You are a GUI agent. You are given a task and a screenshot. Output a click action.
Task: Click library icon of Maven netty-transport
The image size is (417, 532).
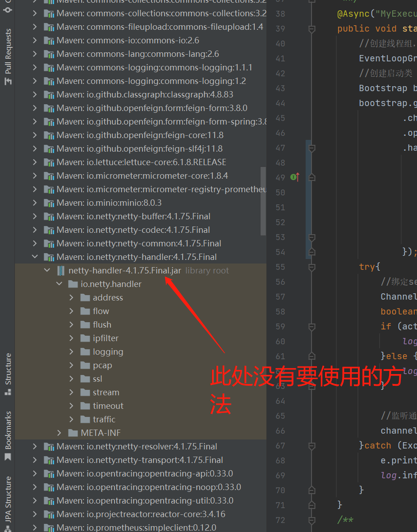pos(49,460)
